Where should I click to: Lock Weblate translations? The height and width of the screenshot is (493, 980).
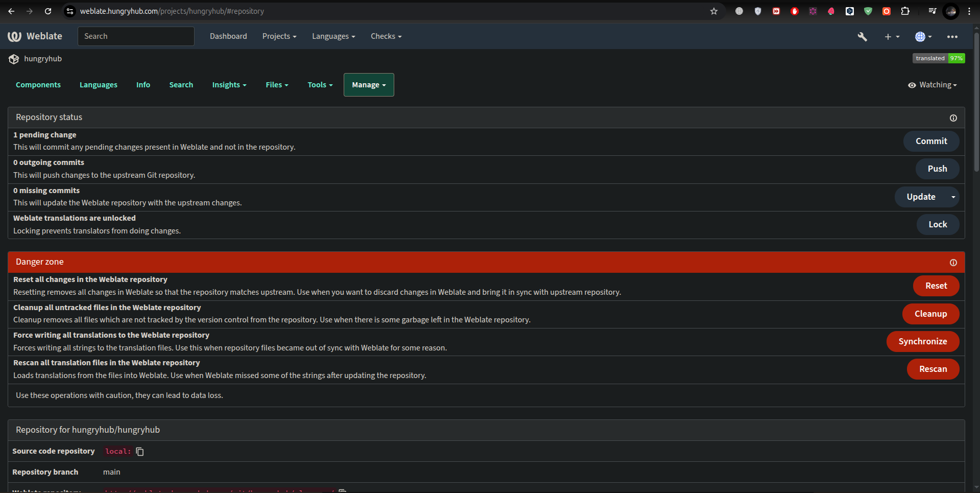point(937,225)
